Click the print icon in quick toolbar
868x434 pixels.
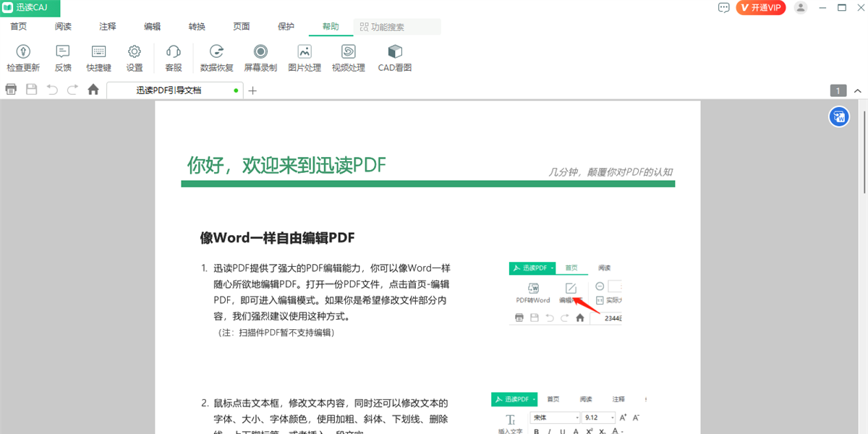pos(11,90)
